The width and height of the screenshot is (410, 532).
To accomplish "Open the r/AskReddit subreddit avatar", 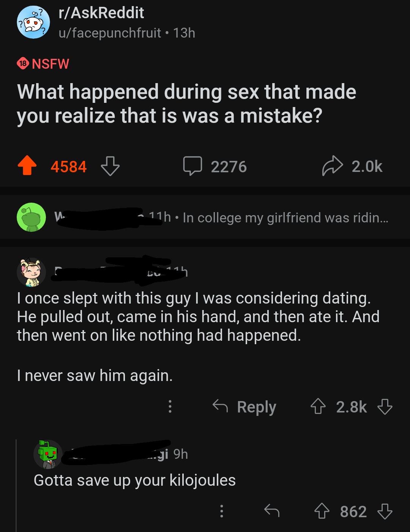I will [32, 23].
